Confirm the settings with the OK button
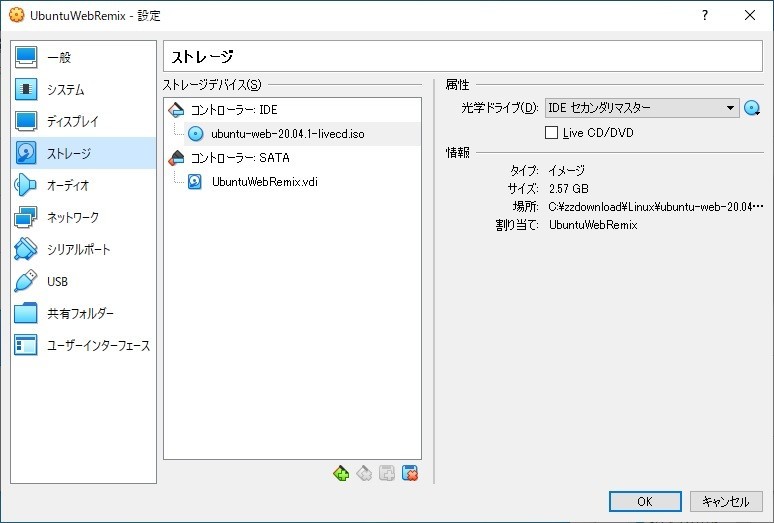This screenshot has height=523, width=774. (x=645, y=501)
